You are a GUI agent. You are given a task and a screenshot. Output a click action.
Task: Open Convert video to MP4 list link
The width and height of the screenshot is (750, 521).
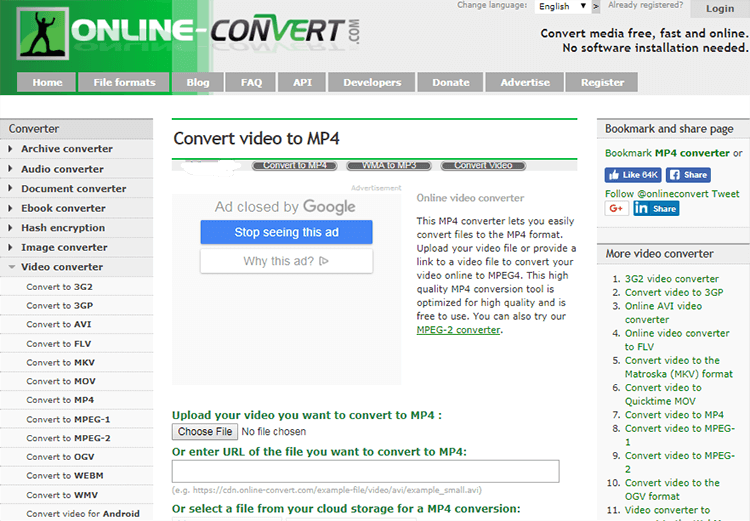pos(674,415)
